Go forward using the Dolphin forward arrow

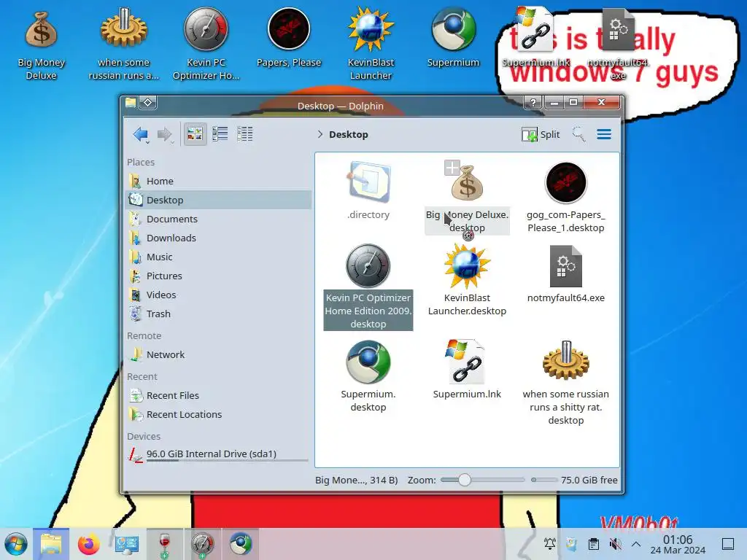[x=165, y=135]
